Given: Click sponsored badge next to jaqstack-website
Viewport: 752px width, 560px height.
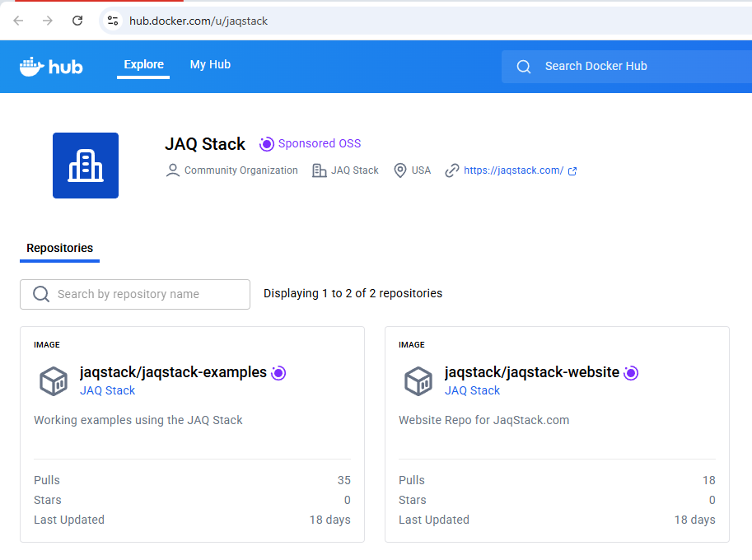Looking at the screenshot, I should 631,373.
